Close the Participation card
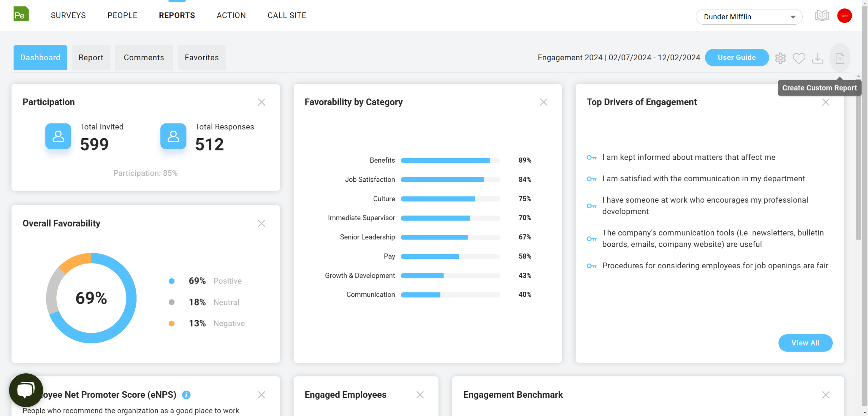This screenshot has width=868, height=416. [261, 102]
